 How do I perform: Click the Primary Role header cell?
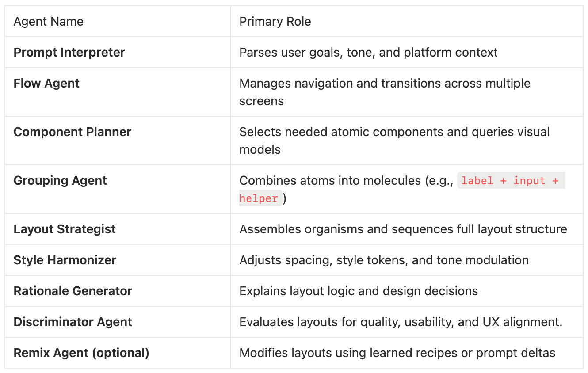[275, 22]
